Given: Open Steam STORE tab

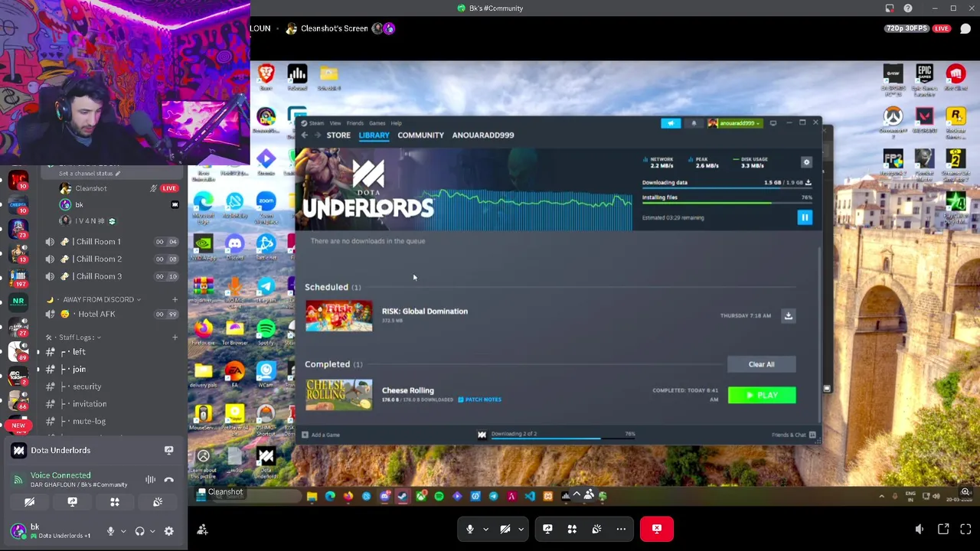Looking at the screenshot, I should click(338, 135).
